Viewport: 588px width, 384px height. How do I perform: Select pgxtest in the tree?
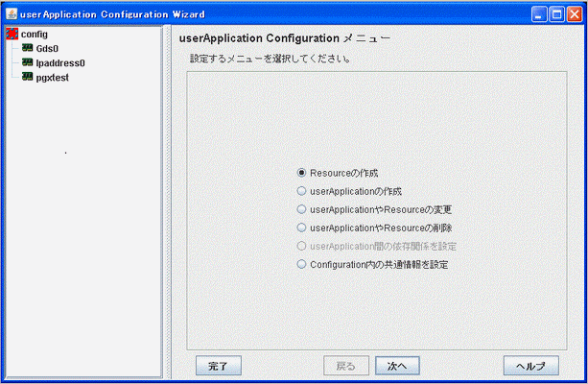coord(53,78)
